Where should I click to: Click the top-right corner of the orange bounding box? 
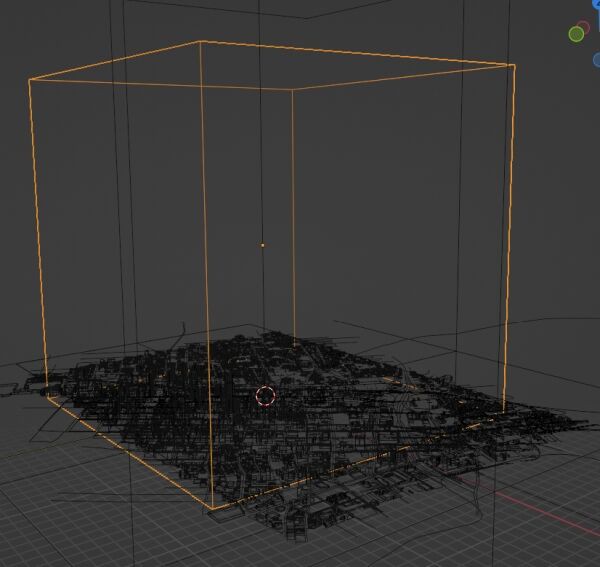(x=514, y=66)
